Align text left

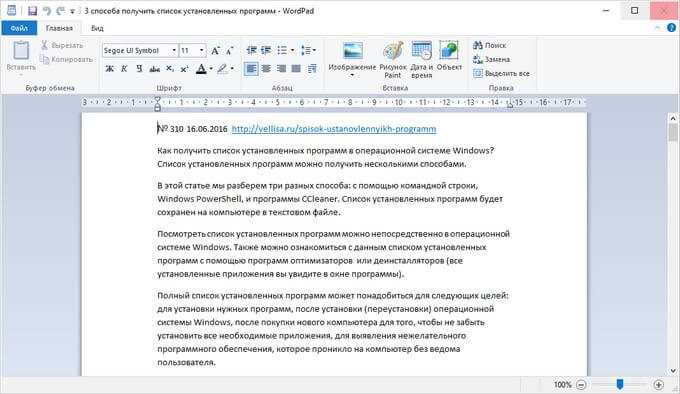tap(251, 68)
